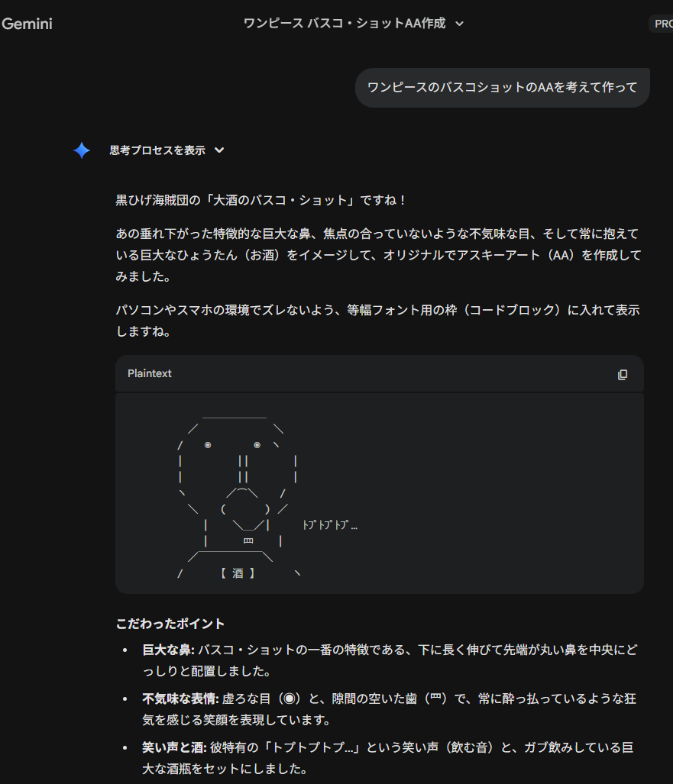Click the user prompt message bubble
The width and height of the screenshot is (673, 784).
point(502,87)
